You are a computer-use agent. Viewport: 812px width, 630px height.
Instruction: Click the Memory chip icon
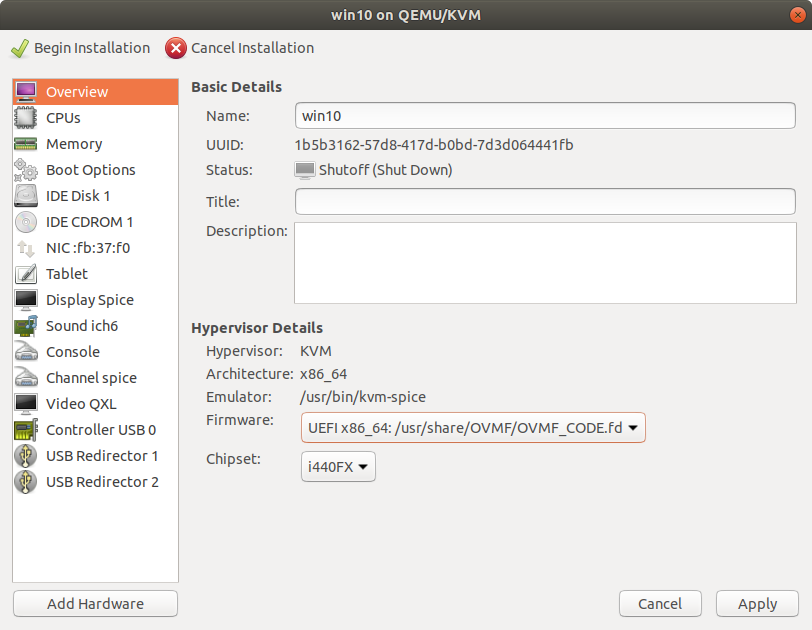coord(27,143)
